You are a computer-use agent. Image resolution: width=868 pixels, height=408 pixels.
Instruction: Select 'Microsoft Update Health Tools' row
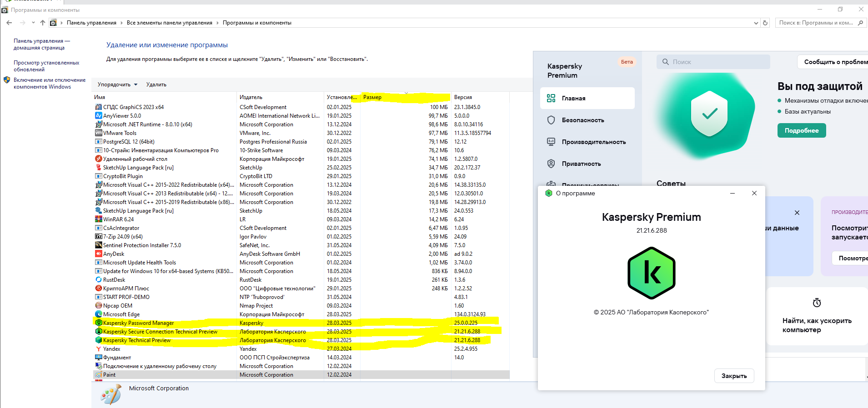tap(301, 263)
